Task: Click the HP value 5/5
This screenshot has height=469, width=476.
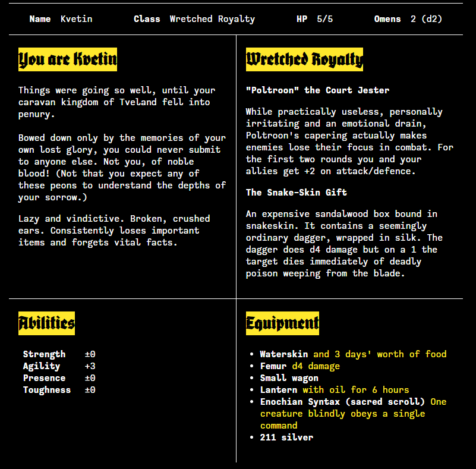Action: 325,19
